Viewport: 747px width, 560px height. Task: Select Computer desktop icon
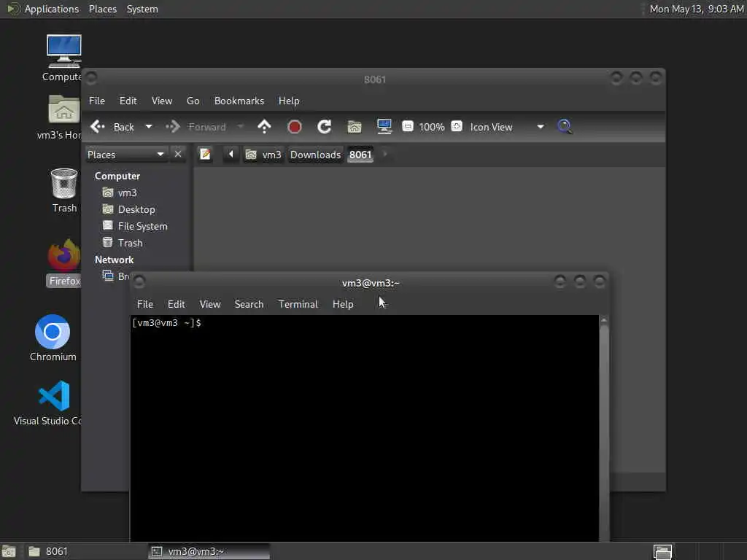tap(63, 58)
